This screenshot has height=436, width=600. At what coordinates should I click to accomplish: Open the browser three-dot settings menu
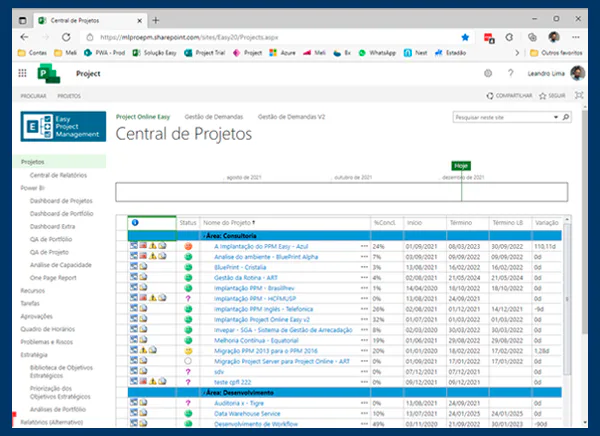576,37
